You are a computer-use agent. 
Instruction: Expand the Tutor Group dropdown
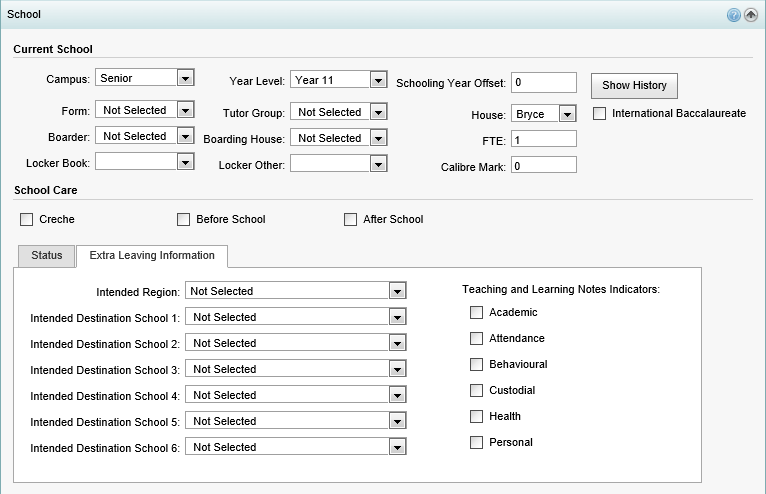[339, 112]
